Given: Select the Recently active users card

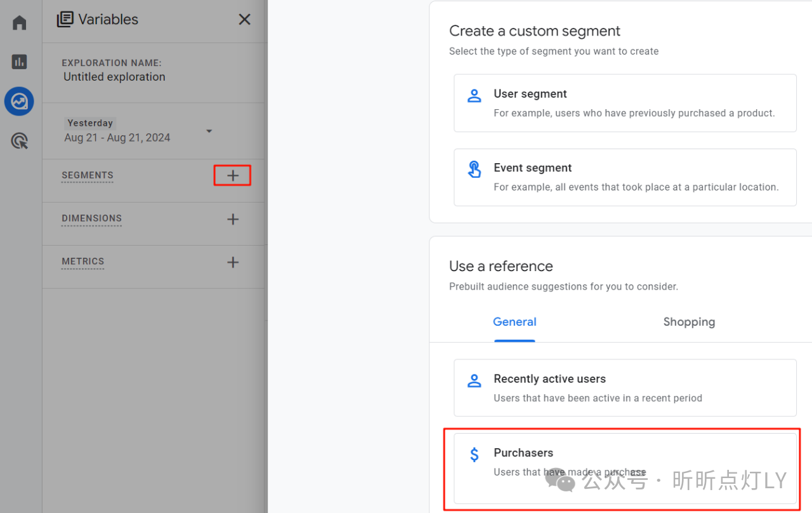Looking at the screenshot, I should 625,388.
